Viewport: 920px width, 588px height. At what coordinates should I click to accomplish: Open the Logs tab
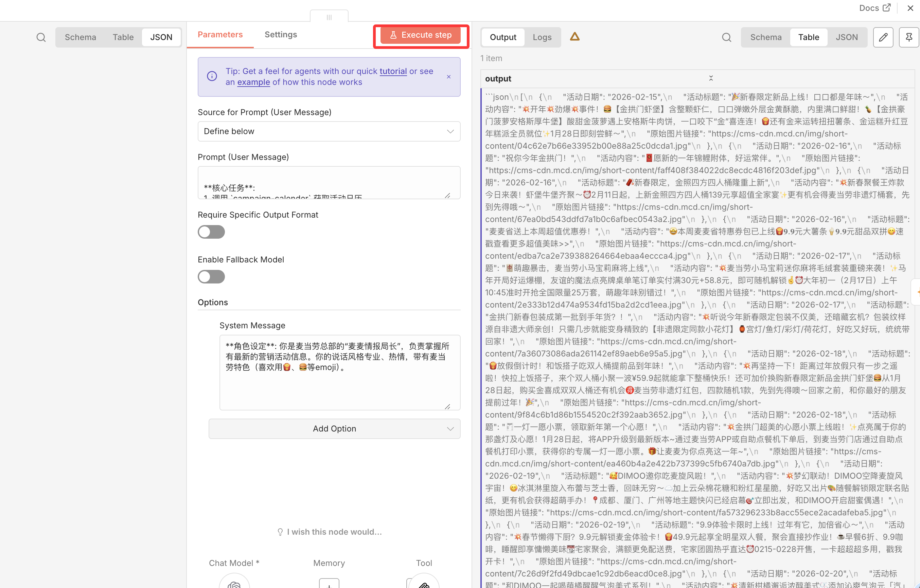[x=542, y=37]
